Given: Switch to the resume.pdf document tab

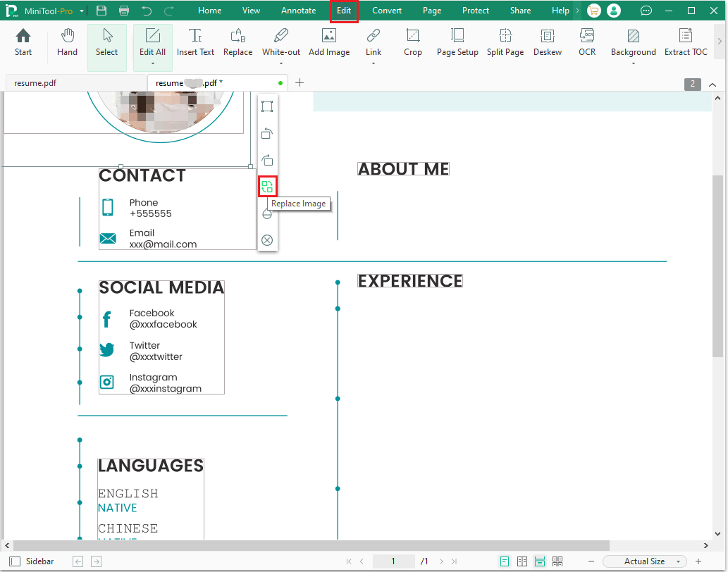Looking at the screenshot, I should pos(75,83).
